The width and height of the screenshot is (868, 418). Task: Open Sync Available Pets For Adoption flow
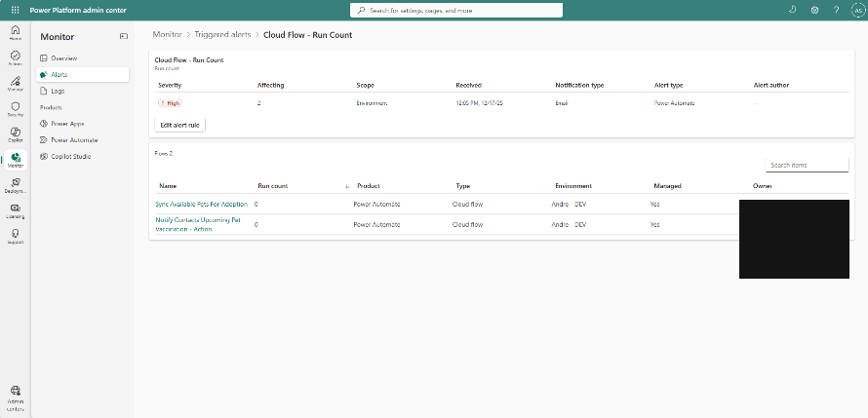pos(202,204)
